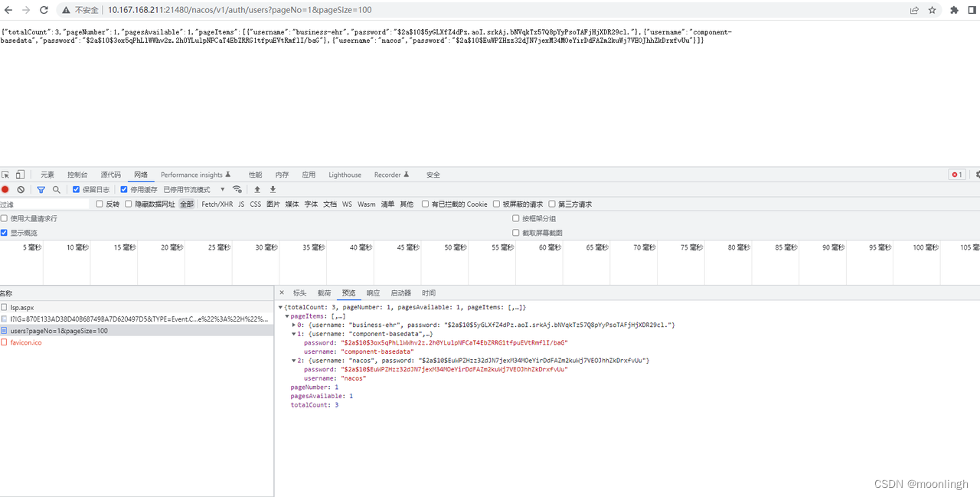Toggle the device toolbar icon
The width and height of the screenshot is (980, 497).
(x=20, y=175)
